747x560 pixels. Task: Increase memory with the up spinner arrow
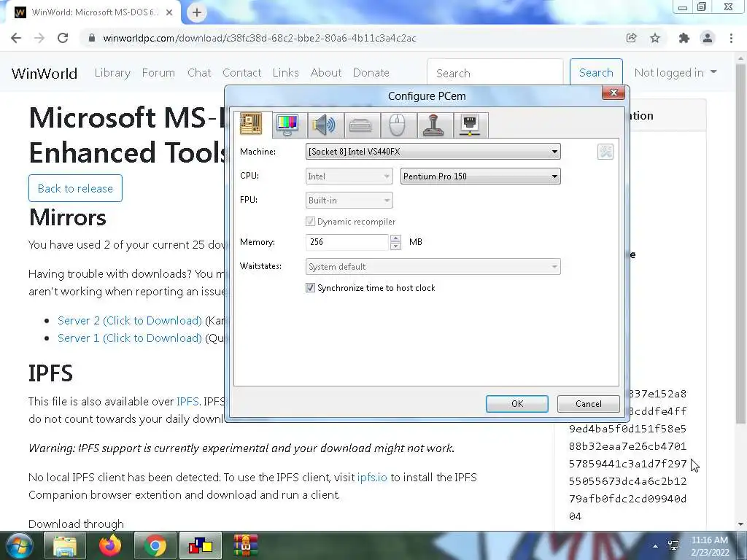pyautogui.click(x=395, y=238)
